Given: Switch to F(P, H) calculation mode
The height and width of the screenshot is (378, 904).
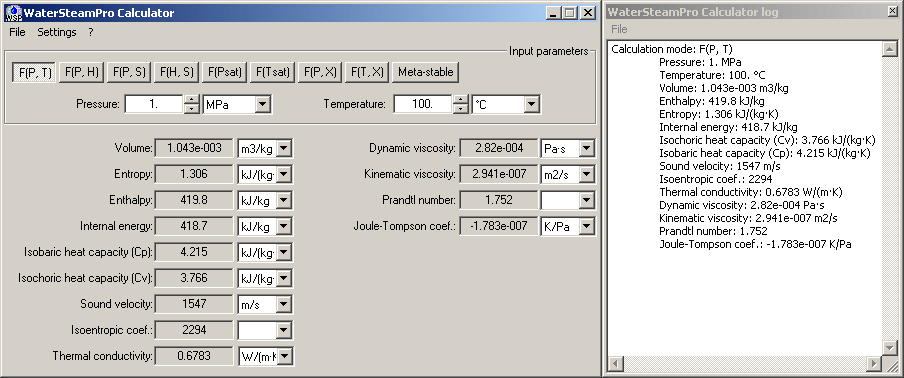Looking at the screenshot, I should click(81, 73).
